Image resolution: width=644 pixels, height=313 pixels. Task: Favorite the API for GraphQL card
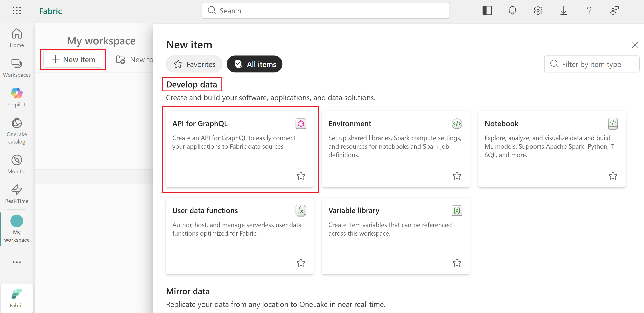[301, 176]
